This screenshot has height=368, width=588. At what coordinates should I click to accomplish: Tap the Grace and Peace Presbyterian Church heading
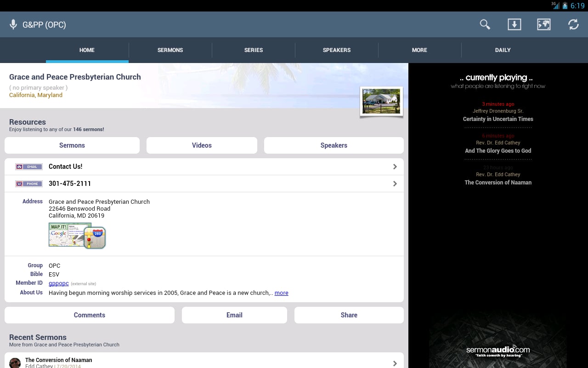(75, 77)
